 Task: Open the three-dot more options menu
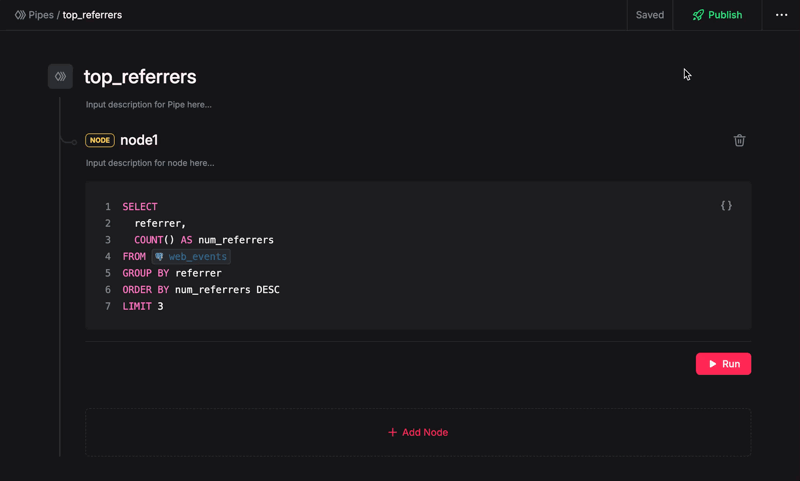point(781,15)
